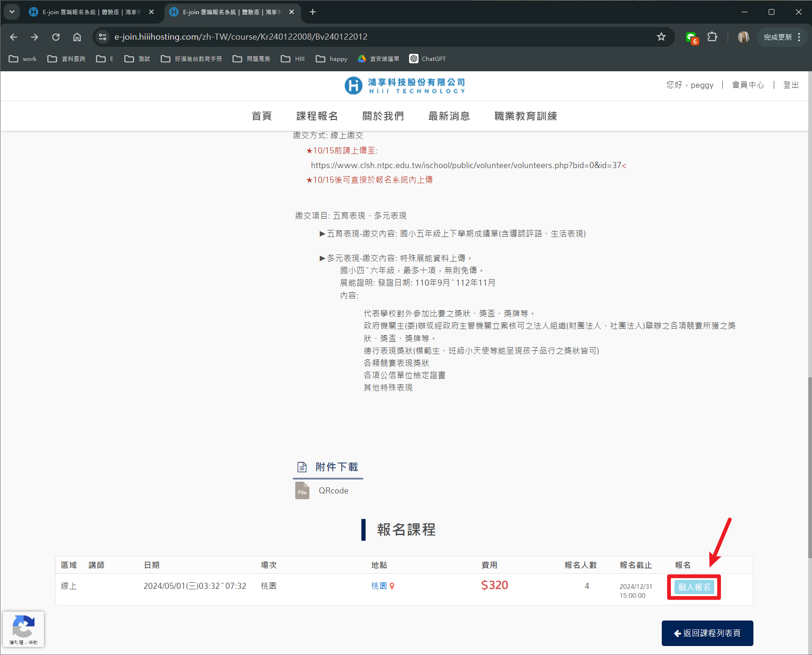The width and height of the screenshot is (812, 655).
Task: Click the map pin icon next to 桃園
Action: (x=392, y=586)
